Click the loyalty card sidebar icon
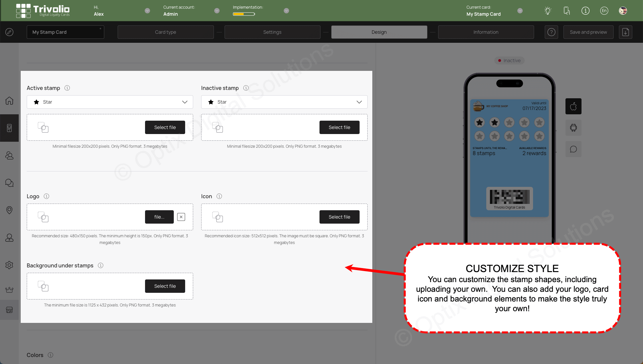643x364 pixels. coord(10,128)
